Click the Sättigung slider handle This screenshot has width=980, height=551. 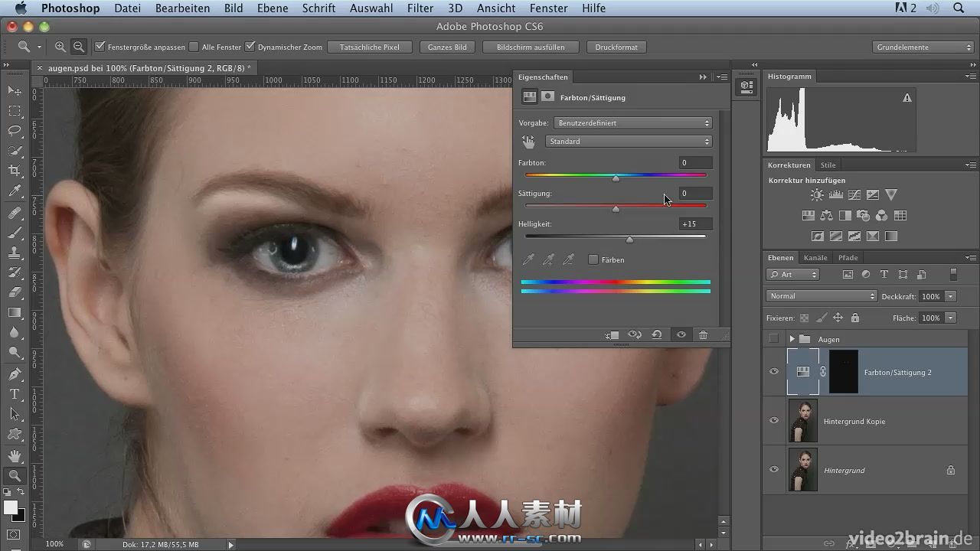tap(616, 209)
